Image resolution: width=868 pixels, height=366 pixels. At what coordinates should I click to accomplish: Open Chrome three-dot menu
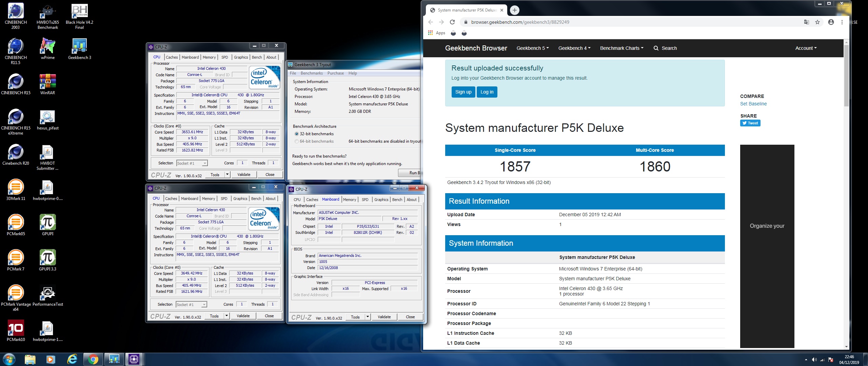click(842, 22)
